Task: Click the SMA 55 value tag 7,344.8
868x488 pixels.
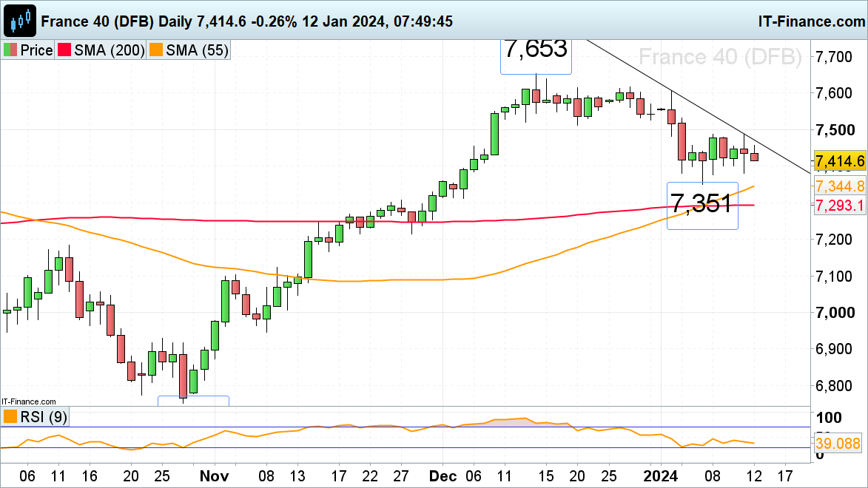Action: point(840,186)
